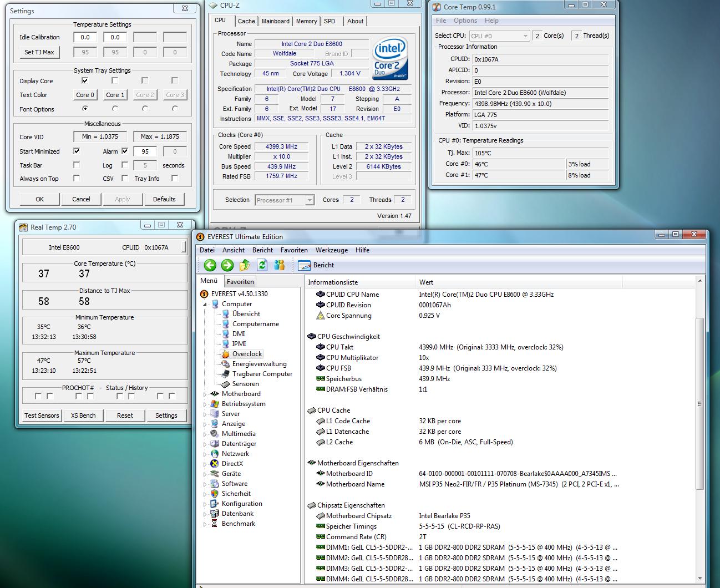Open Favoriten tab in EVEREST sidebar
Viewport: 720px width, 588px height.
click(x=240, y=282)
